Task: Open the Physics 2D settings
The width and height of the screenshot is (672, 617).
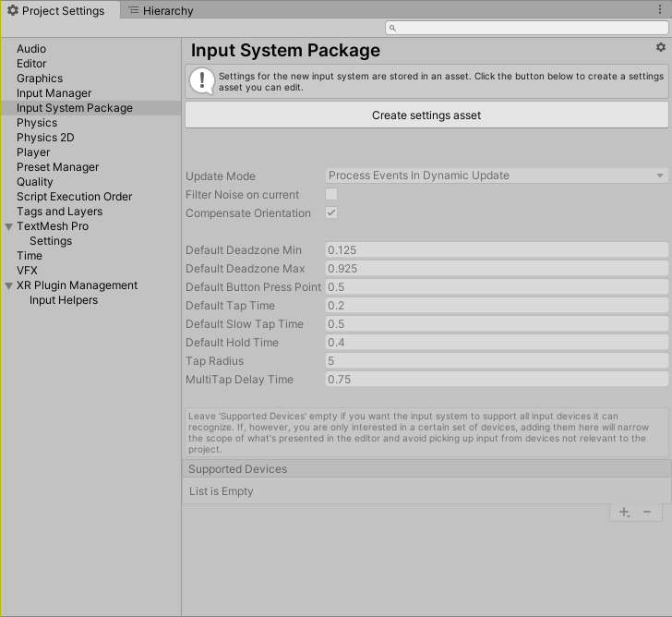Action: 45,138
